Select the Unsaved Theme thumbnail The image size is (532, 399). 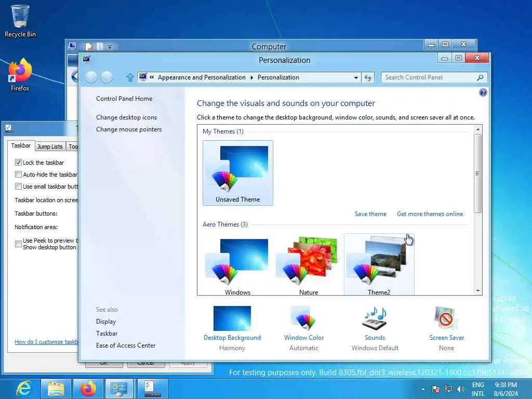point(237,172)
